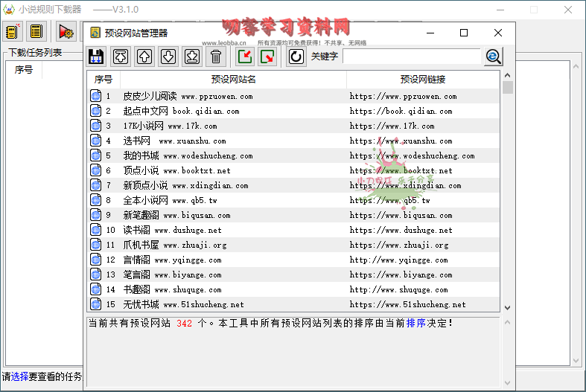Click the globe icon of row 2 起点中文网

click(95, 111)
